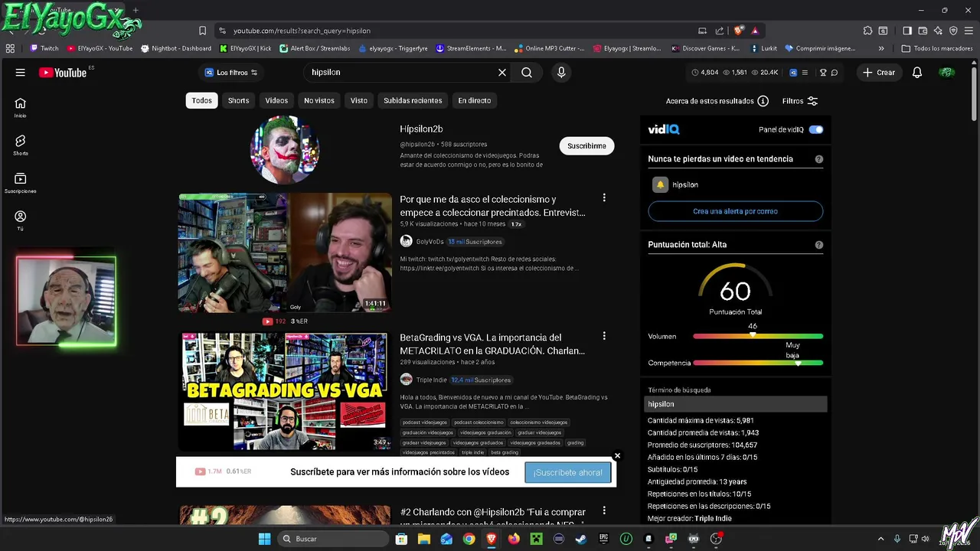The height and width of the screenshot is (551, 980).
Task: Open Epic Games from the taskbar
Action: (x=603, y=539)
